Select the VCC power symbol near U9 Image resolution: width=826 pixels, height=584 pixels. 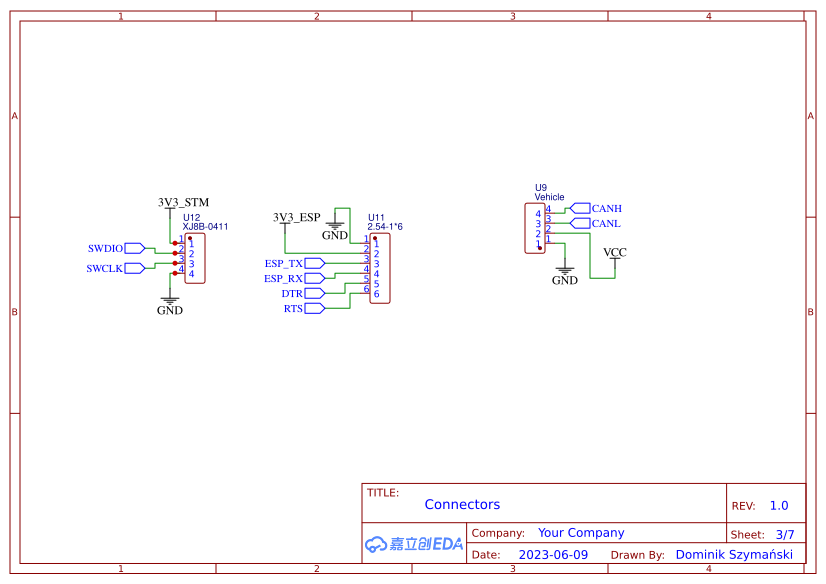point(614,255)
